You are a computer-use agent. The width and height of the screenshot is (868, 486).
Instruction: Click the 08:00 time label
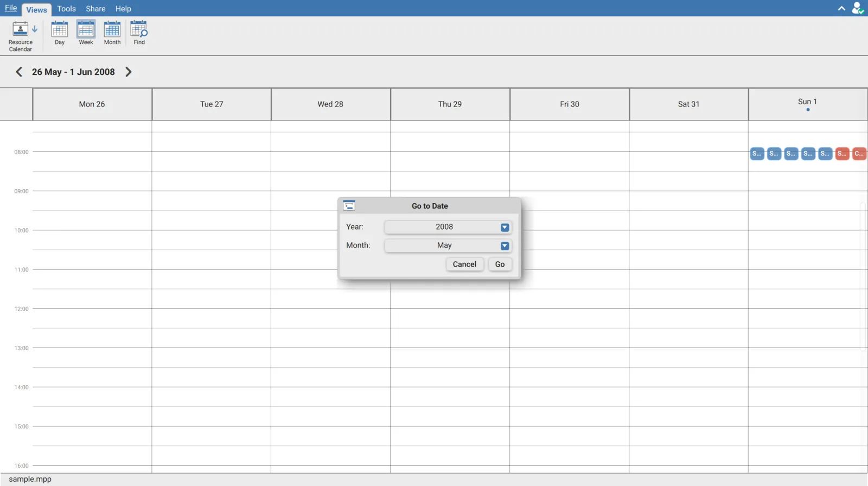click(x=22, y=152)
